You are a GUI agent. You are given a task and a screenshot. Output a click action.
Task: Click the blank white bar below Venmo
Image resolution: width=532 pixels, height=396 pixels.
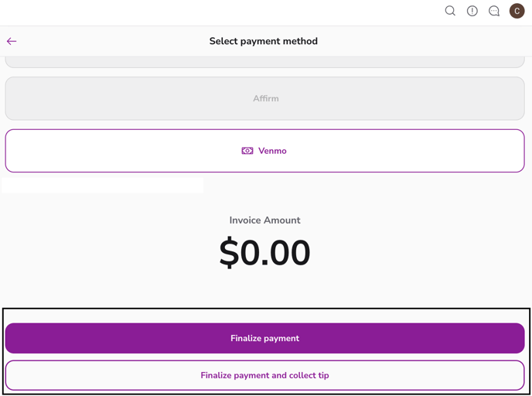point(103,186)
